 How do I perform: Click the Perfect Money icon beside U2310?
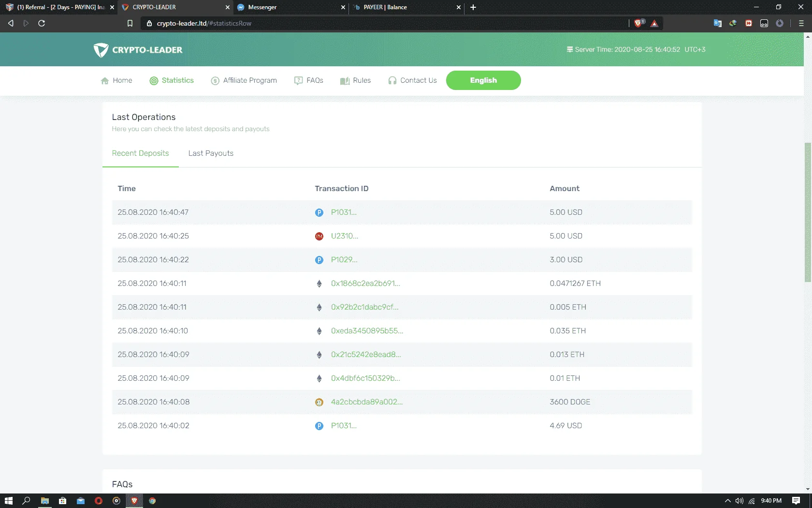[319, 236]
